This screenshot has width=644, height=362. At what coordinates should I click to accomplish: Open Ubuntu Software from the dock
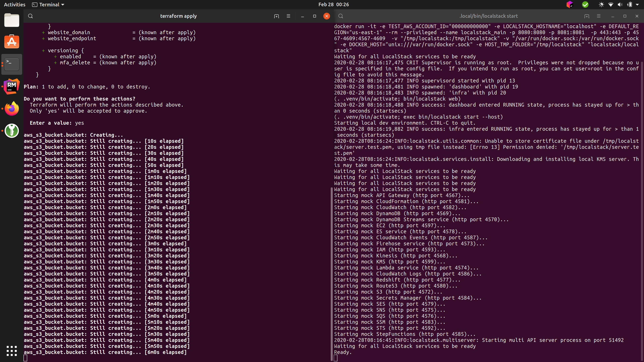[x=12, y=41]
